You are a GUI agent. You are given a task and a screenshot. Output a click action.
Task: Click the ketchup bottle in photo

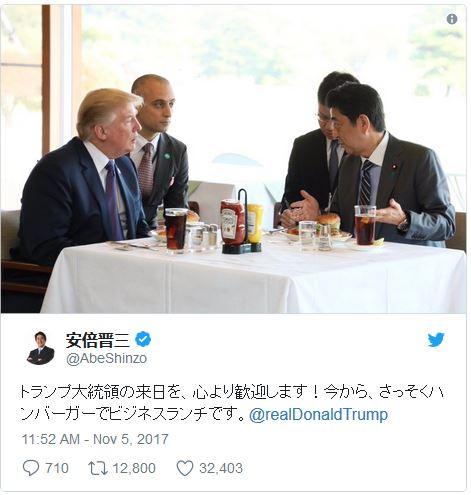[x=233, y=222]
